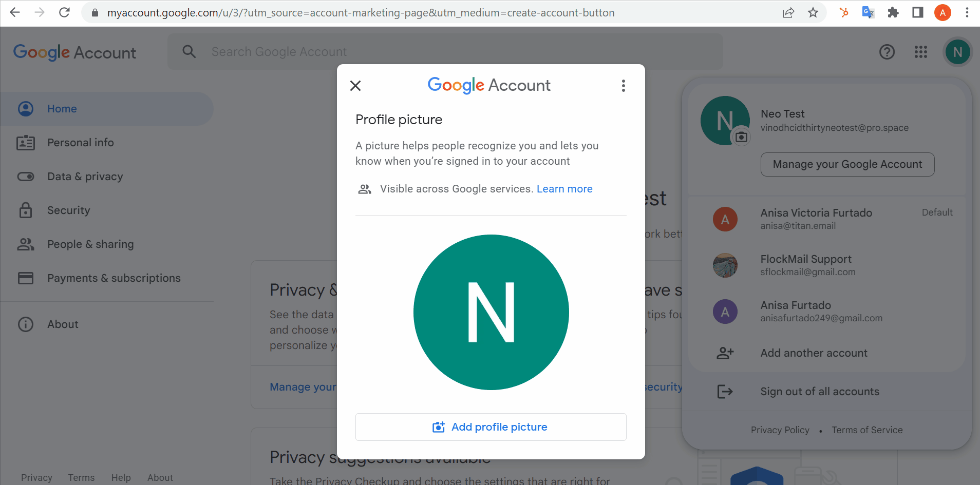
Task: Open Chrome's three-dot menu
Action: 967,13
